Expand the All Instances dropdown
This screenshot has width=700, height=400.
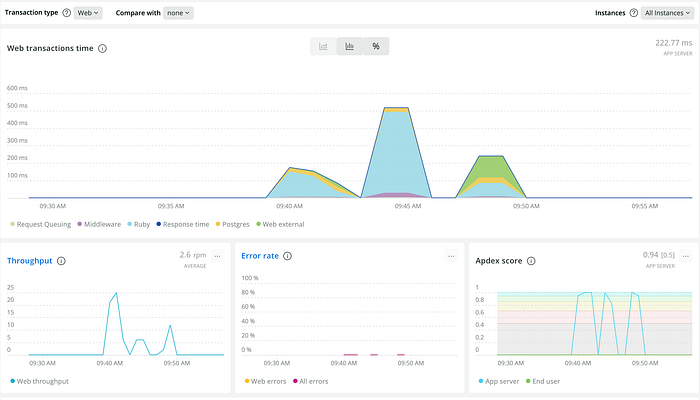point(667,13)
